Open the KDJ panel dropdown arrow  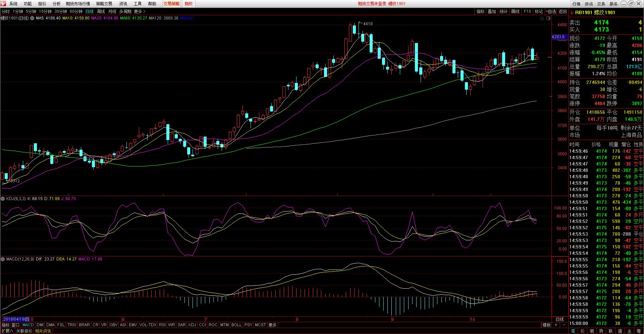coord(3,199)
